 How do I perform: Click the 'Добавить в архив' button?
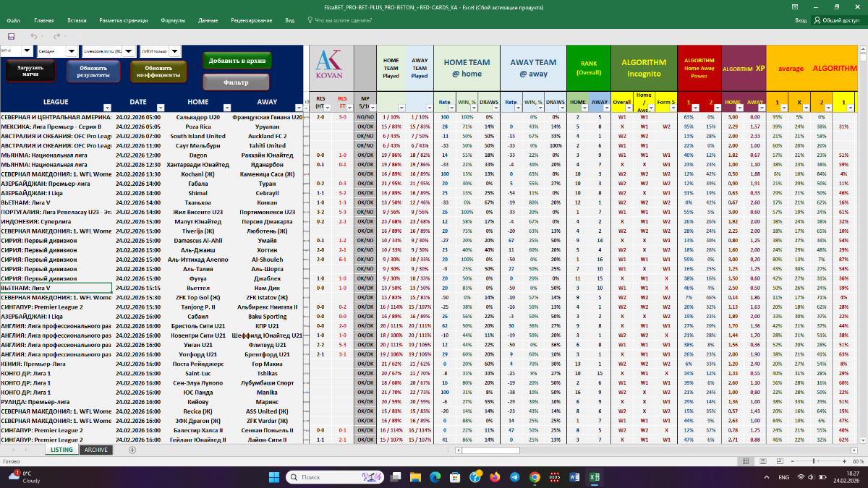click(236, 61)
